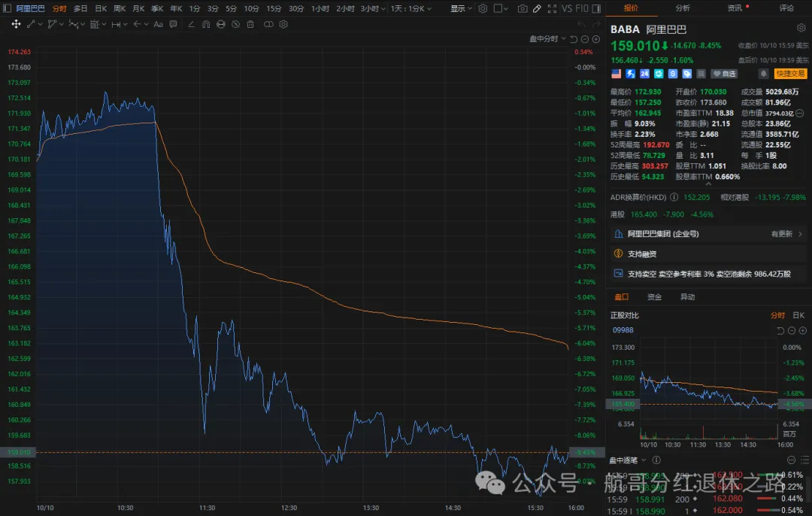Open the 资讯 news tab
Viewport: 812px width, 516px height.
(735, 8)
